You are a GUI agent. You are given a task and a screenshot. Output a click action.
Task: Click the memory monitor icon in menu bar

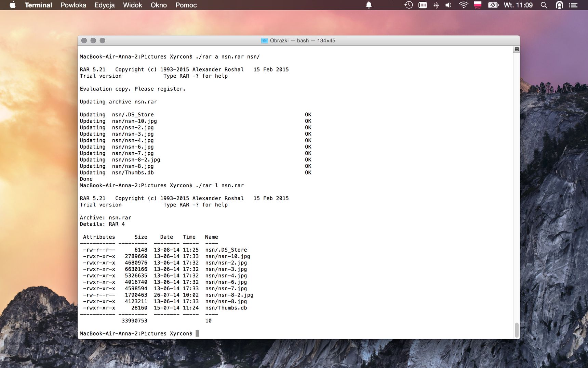tap(423, 5)
